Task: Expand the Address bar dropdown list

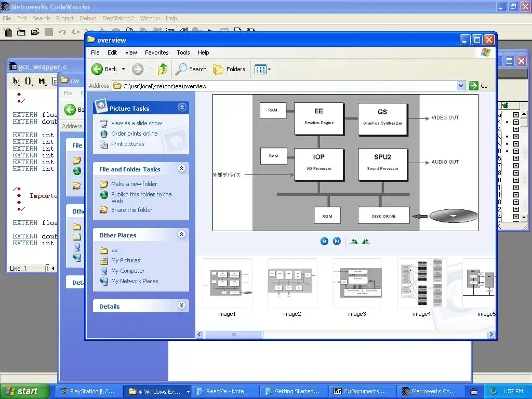Action: click(461, 86)
